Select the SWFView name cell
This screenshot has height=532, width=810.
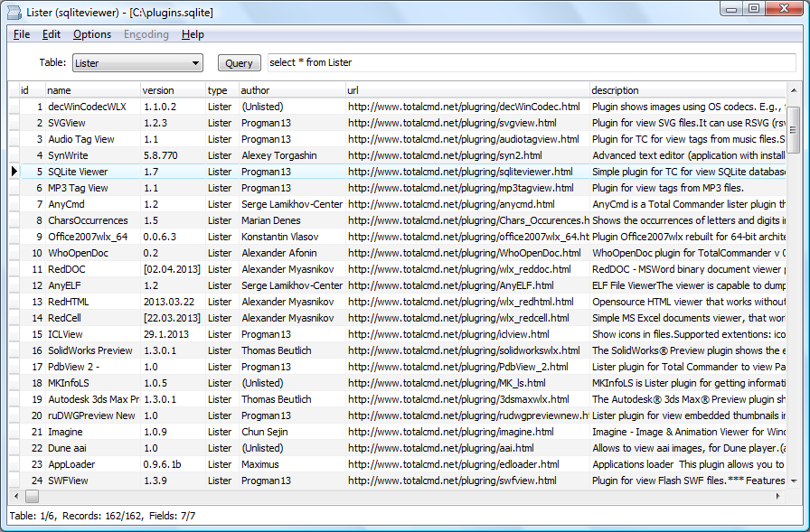click(x=92, y=481)
